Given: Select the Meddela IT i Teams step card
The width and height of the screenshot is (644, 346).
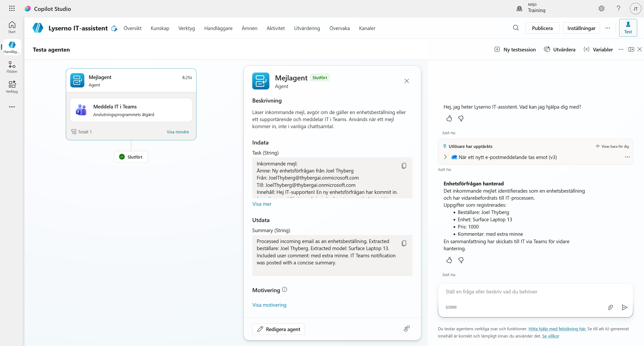Looking at the screenshot, I should pyautogui.click(x=131, y=110).
